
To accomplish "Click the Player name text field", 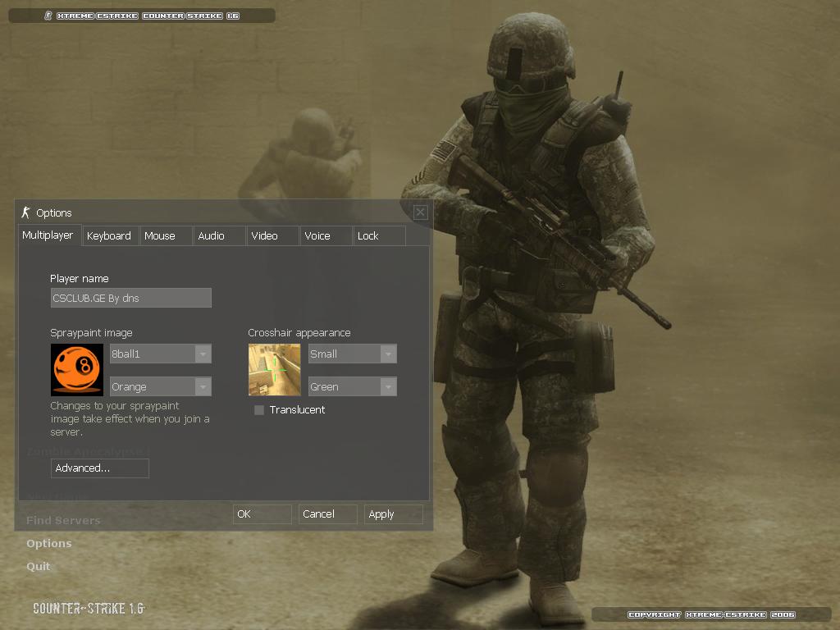I will [131, 298].
